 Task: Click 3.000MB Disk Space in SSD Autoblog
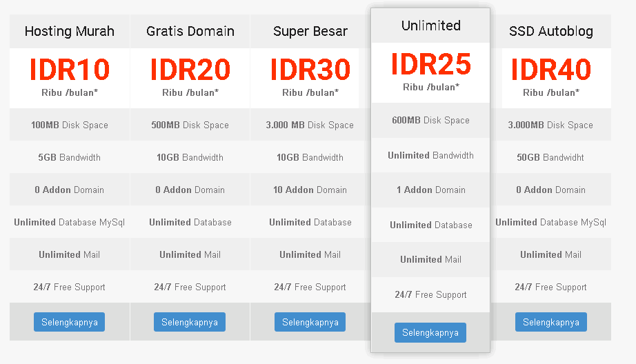[550, 125]
